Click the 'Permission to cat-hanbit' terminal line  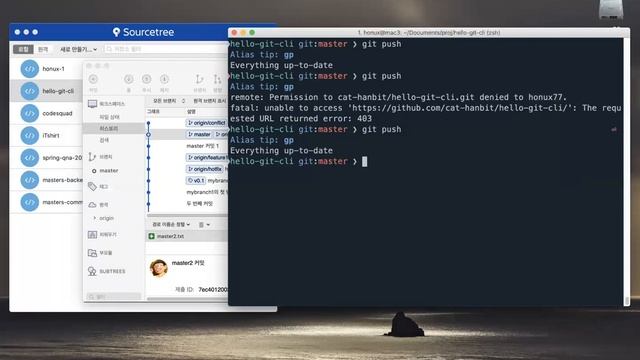tap(398, 97)
